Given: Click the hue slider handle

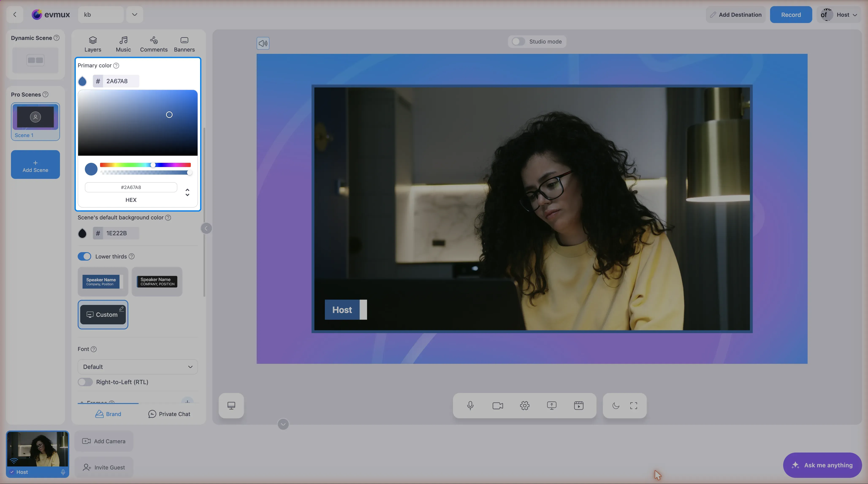Looking at the screenshot, I should tap(153, 165).
